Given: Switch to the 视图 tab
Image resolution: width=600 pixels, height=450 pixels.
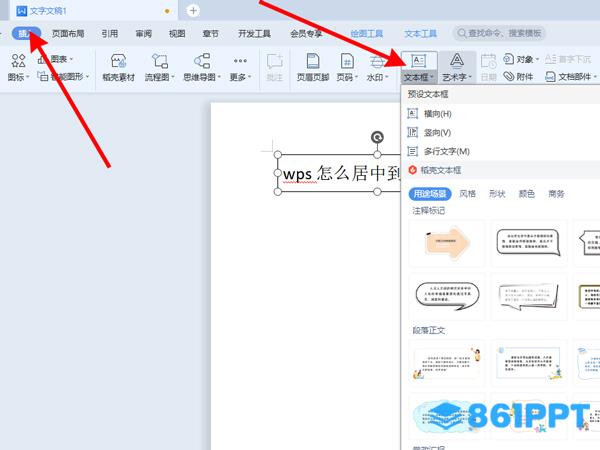Looking at the screenshot, I should point(177,33).
